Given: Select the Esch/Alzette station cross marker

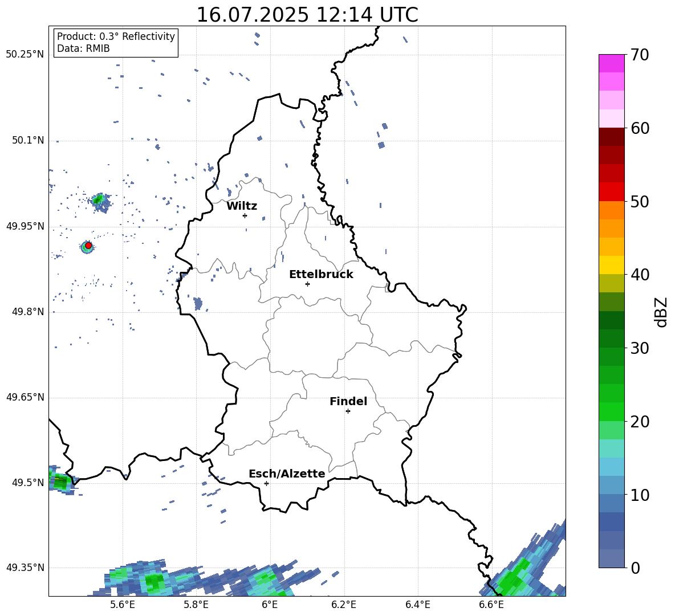Looking at the screenshot, I should coord(266,483).
